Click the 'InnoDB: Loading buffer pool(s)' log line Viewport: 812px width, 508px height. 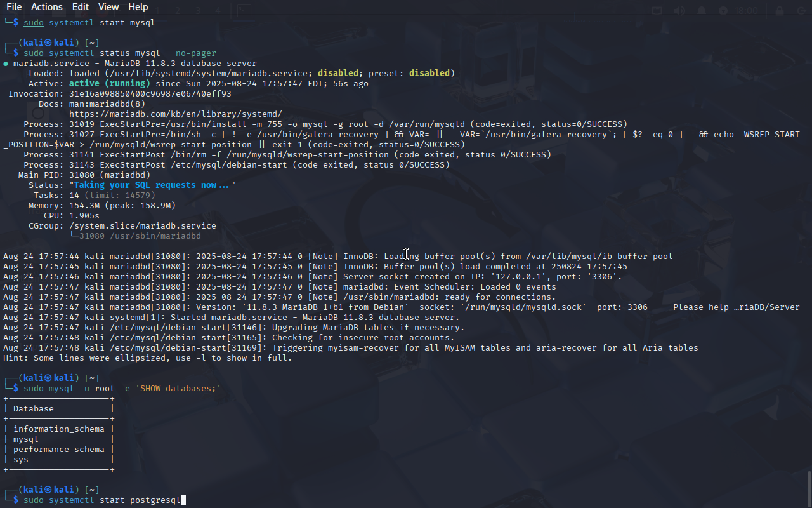pos(338,257)
